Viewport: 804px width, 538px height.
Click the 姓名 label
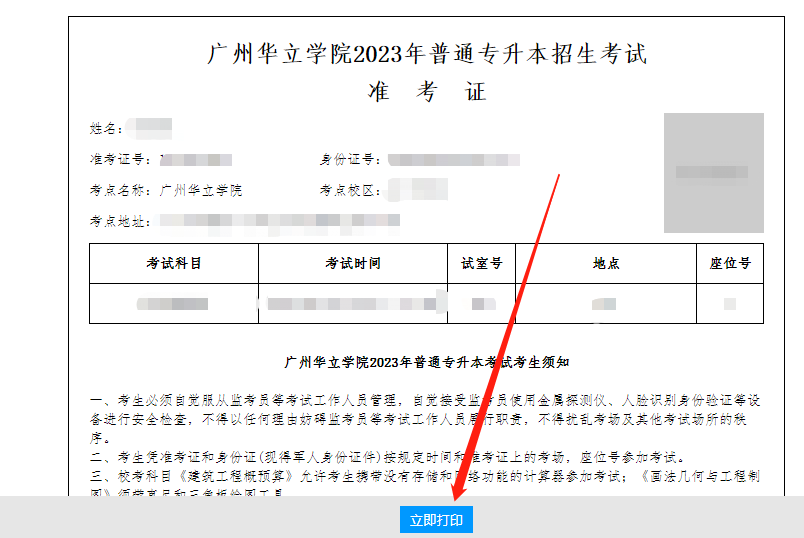tap(105, 128)
